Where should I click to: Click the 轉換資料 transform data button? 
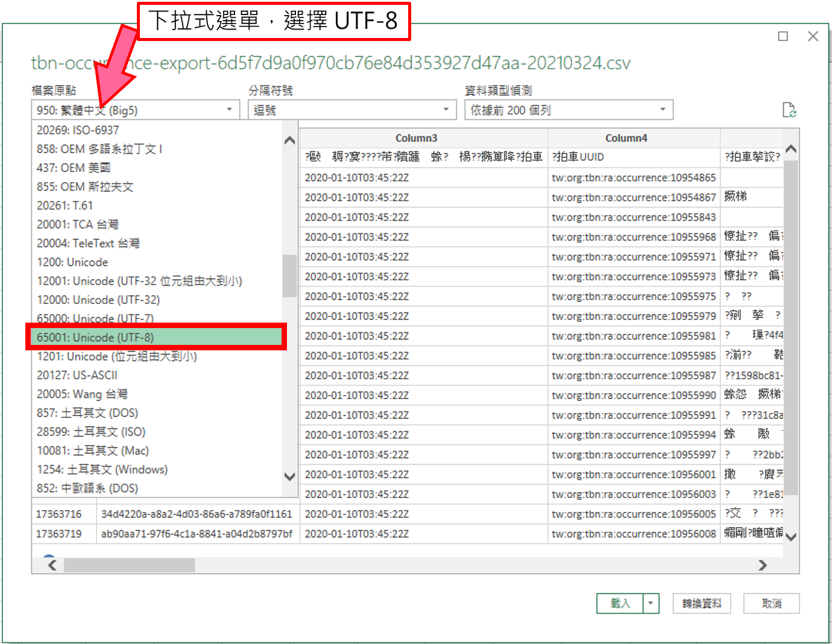(x=701, y=603)
